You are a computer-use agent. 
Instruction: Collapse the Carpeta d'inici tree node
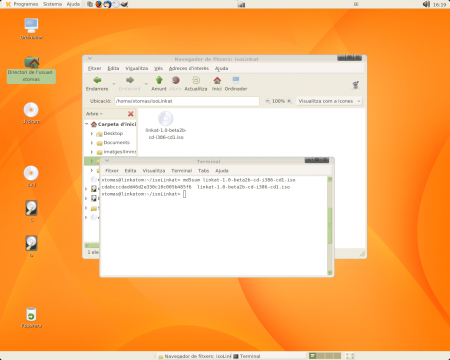tap(87, 124)
